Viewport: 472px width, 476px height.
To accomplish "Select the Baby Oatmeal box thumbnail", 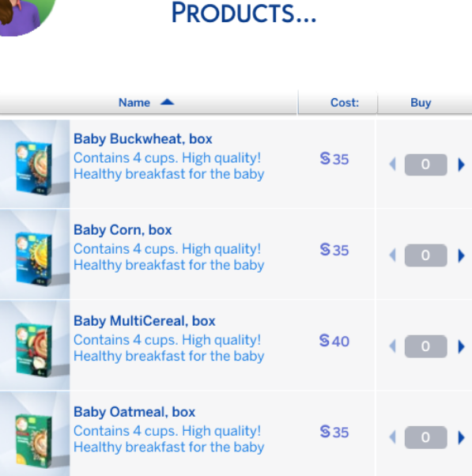I will coord(35,434).
